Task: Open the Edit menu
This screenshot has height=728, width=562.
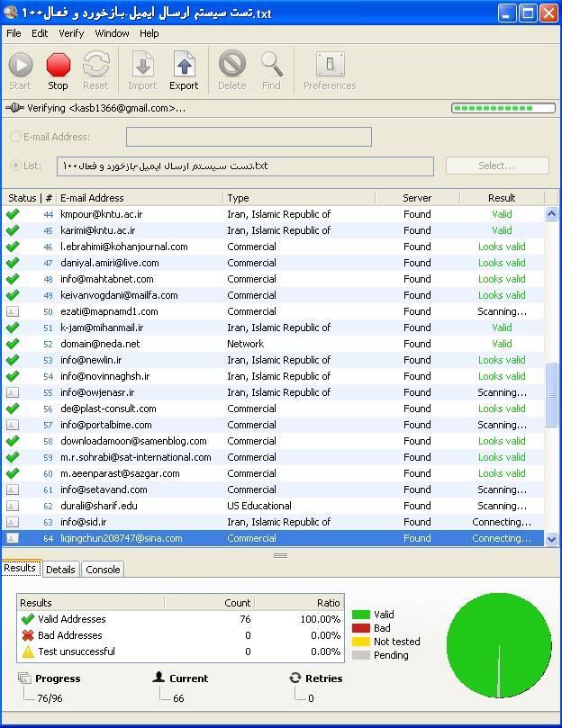Action: point(40,33)
